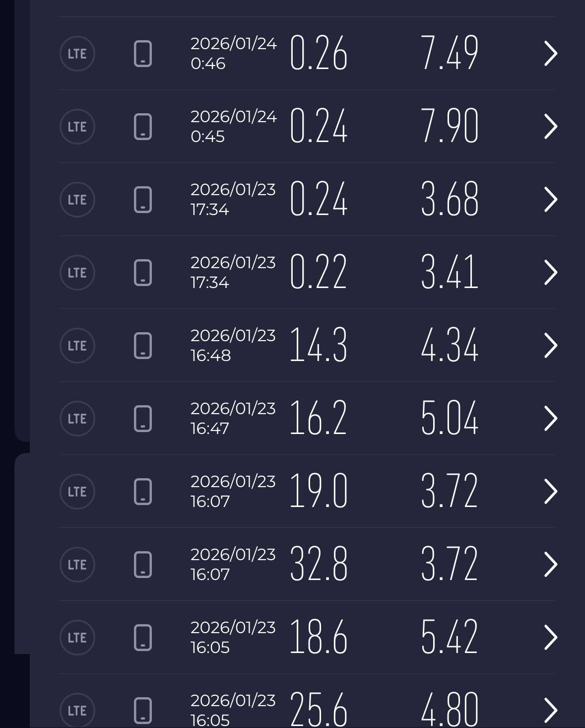Click the phone icon in the 0.22 download row

coord(143,273)
